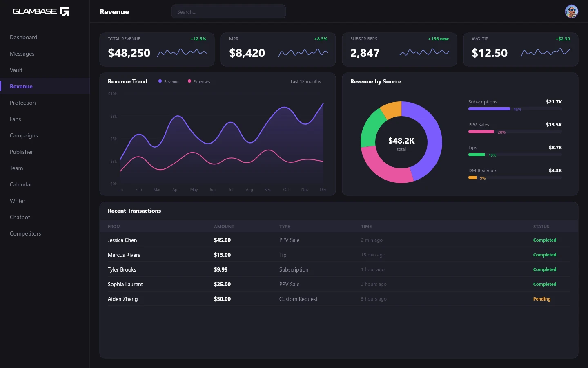Click the Subscriptions 45% progress bar
Screen dimensions: 588x368
(x=489, y=109)
